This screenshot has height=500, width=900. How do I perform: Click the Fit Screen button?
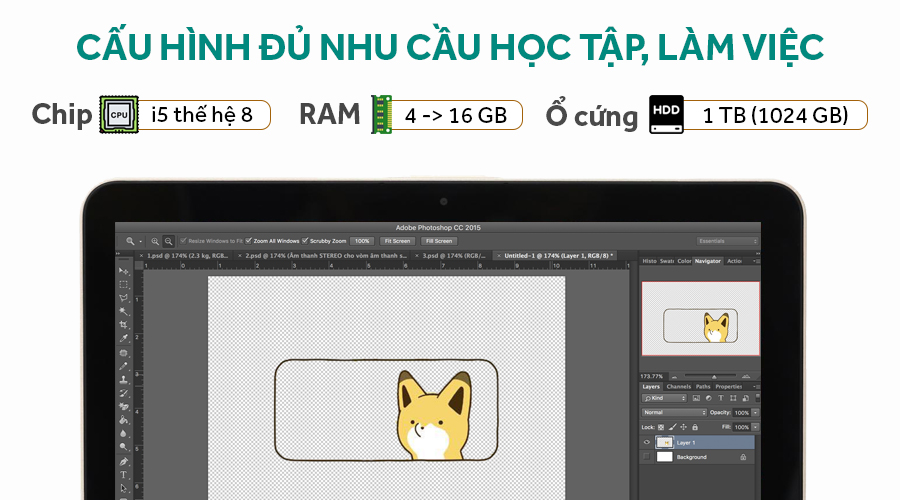(x=397, y=241)
